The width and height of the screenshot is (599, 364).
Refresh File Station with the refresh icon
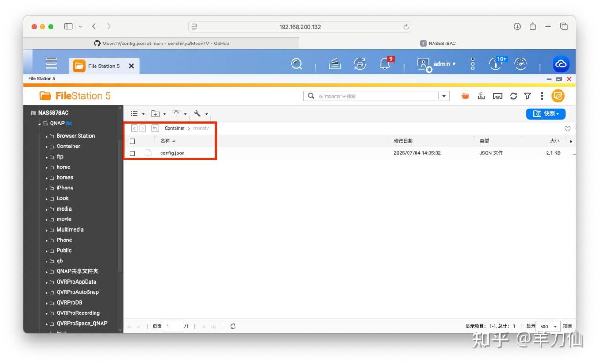click(513, 96)
